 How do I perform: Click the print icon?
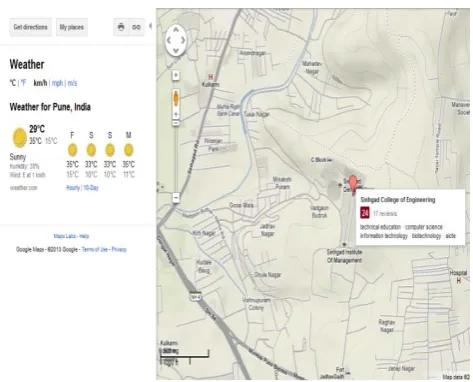tap(121, 27)
